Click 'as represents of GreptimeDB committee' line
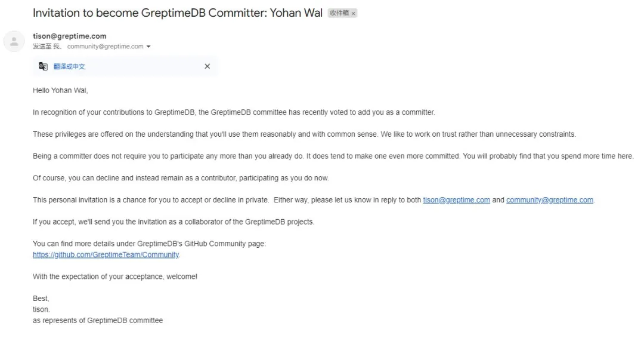Viewport: 644px width, 338px height. (98, 320)
